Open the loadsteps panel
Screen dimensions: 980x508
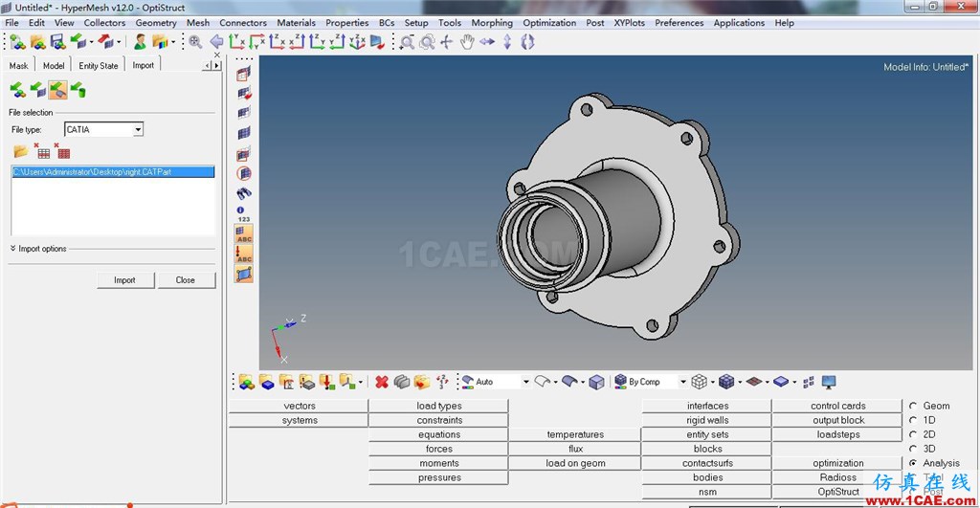click(x=837, y=434)
